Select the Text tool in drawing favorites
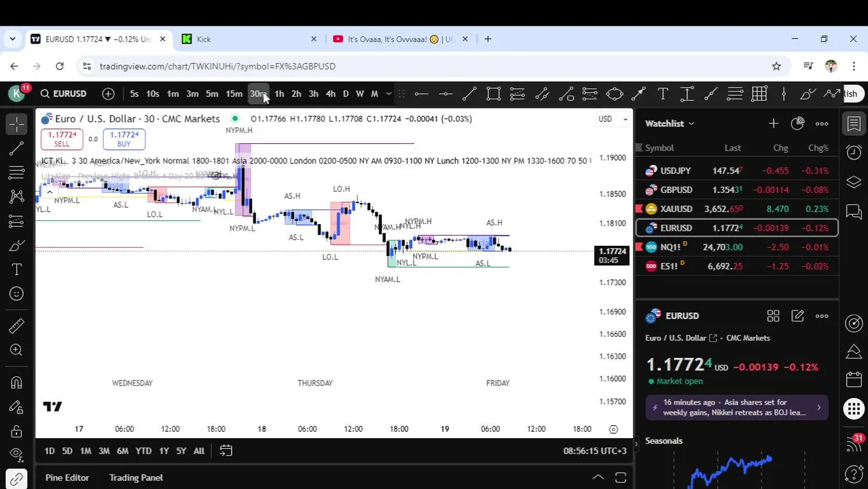This screenshot has width=868, height=489. click(663, 94)
